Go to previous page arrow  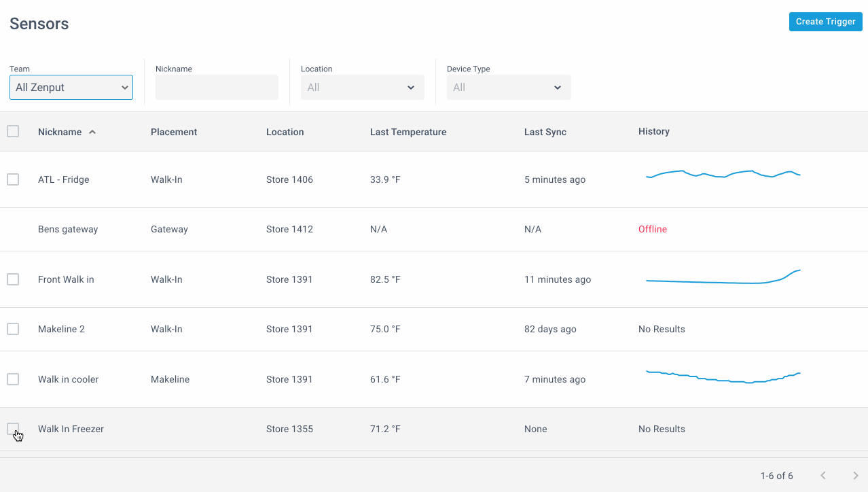coord(823,476)
